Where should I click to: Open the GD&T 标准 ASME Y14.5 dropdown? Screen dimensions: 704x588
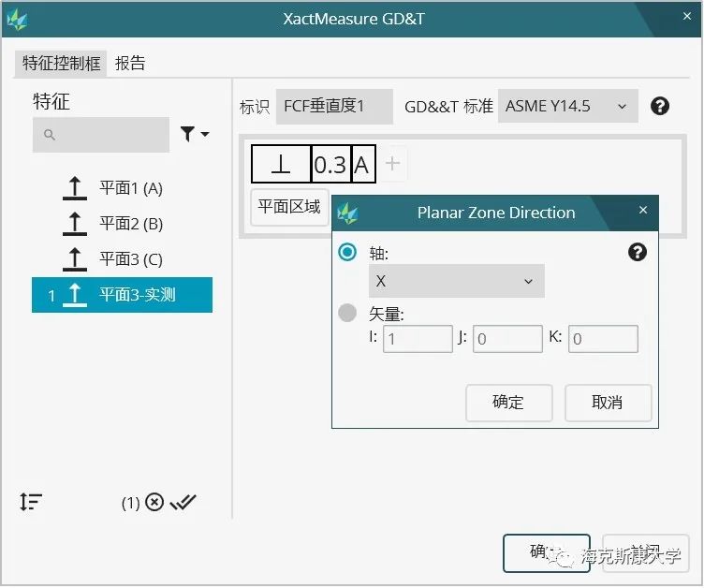[568, 107]
